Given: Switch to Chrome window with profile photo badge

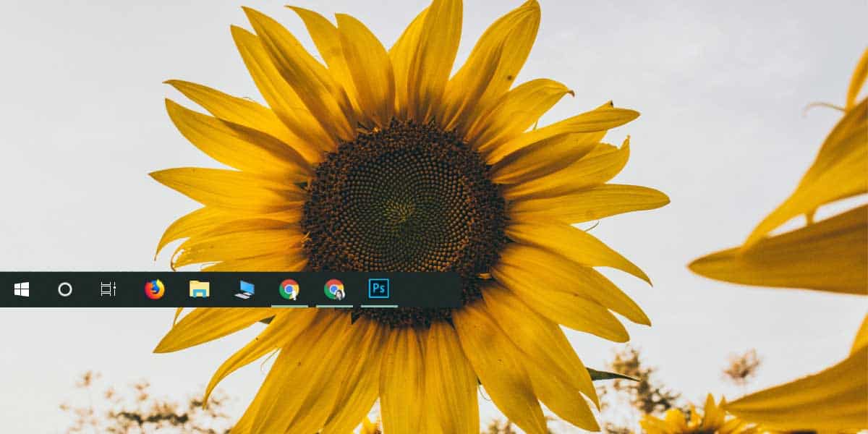Looking at the screenshot, I should click(334, 289).
